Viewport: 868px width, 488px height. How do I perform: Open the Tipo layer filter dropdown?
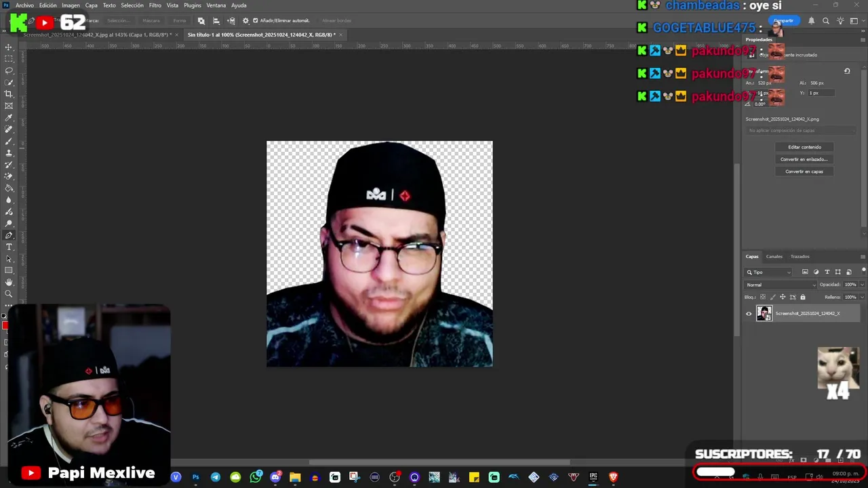pos(768,272)
